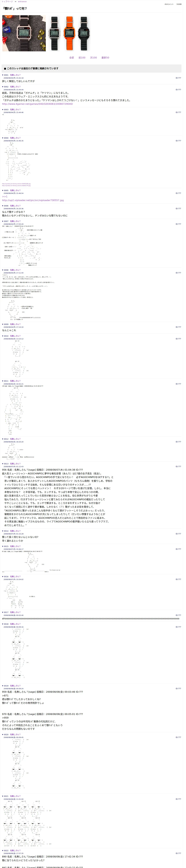
Task: Click the ID:??? label of post 0009
Action: (x=178, y=327)
